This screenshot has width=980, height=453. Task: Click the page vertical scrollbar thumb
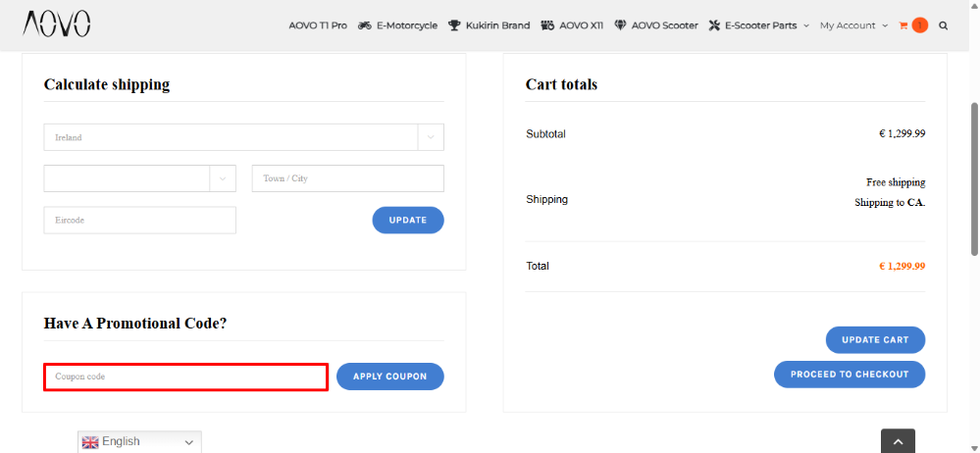click(974, 178)
